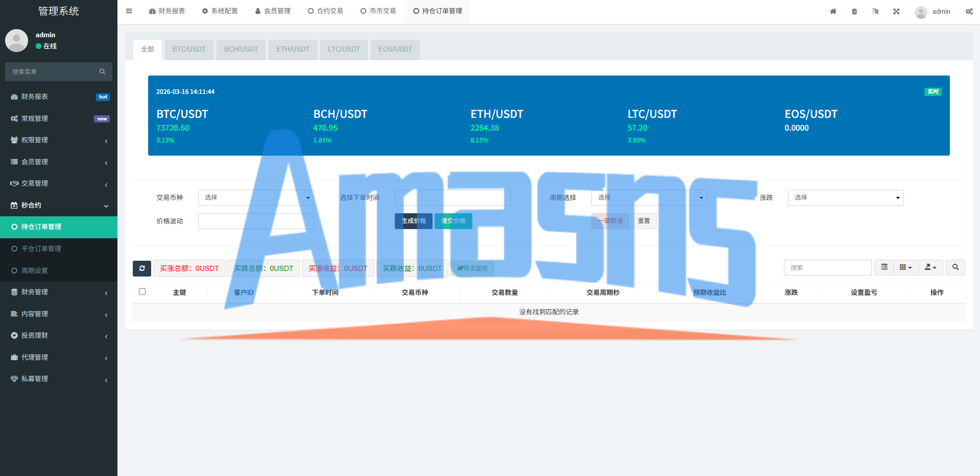Screen dimensions: 980x476
Task: Open the 涨跌 select dropdown
Action: coord(846,197)
